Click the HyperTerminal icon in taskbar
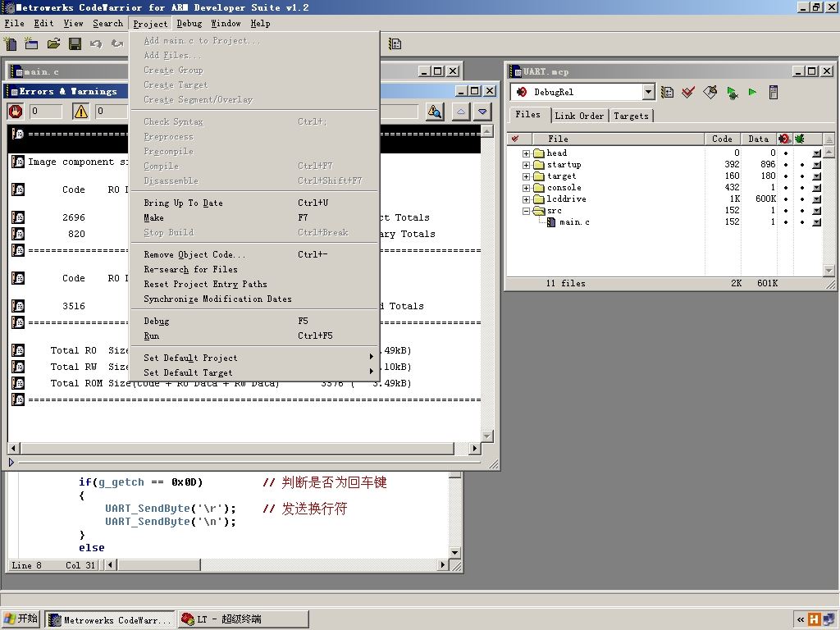The height and width of the screenshot is (630, 840). [188, 619]
